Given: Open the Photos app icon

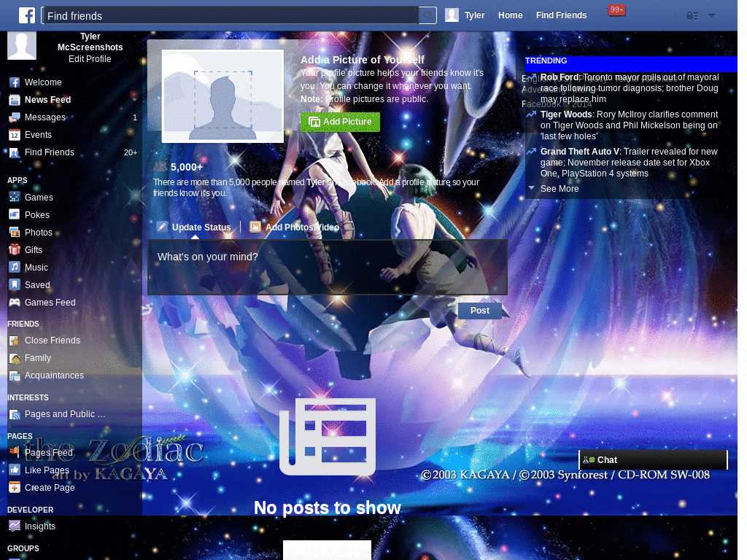Looking at the screenshot, I should pos(15,233).
